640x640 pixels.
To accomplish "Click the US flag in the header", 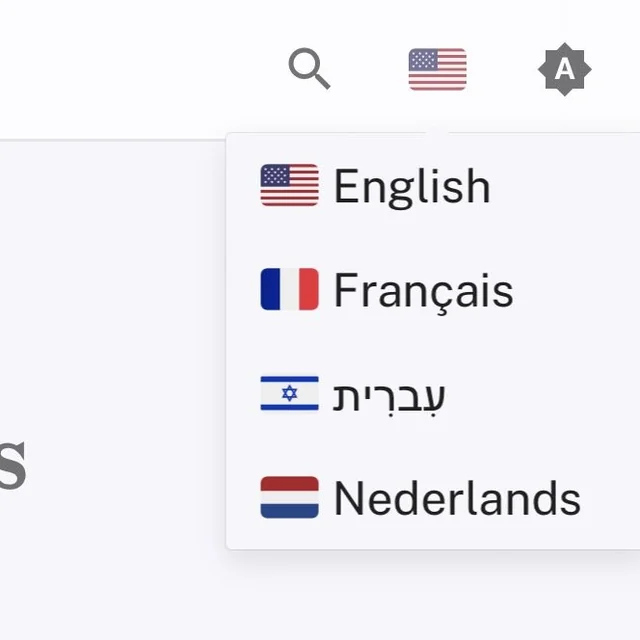I will [437, 69].
